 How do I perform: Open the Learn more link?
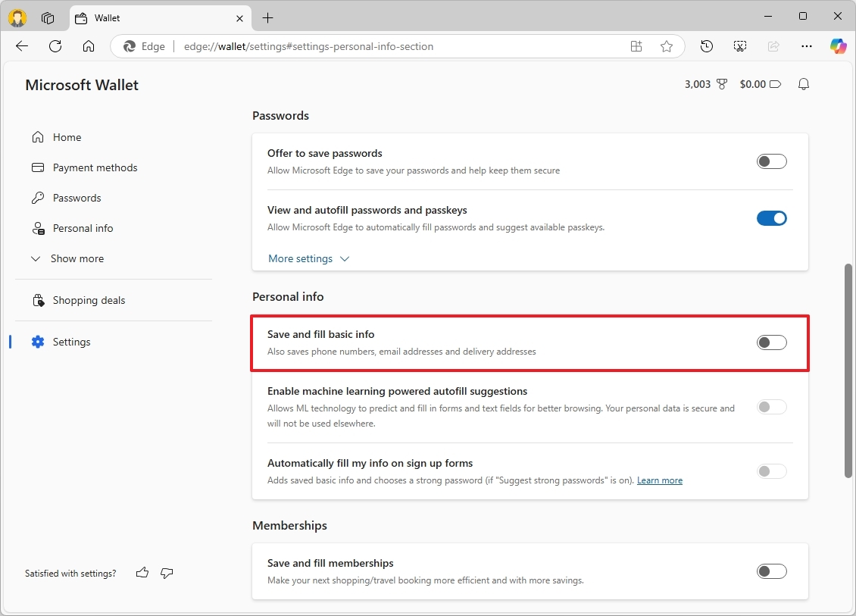coord(660,480)
